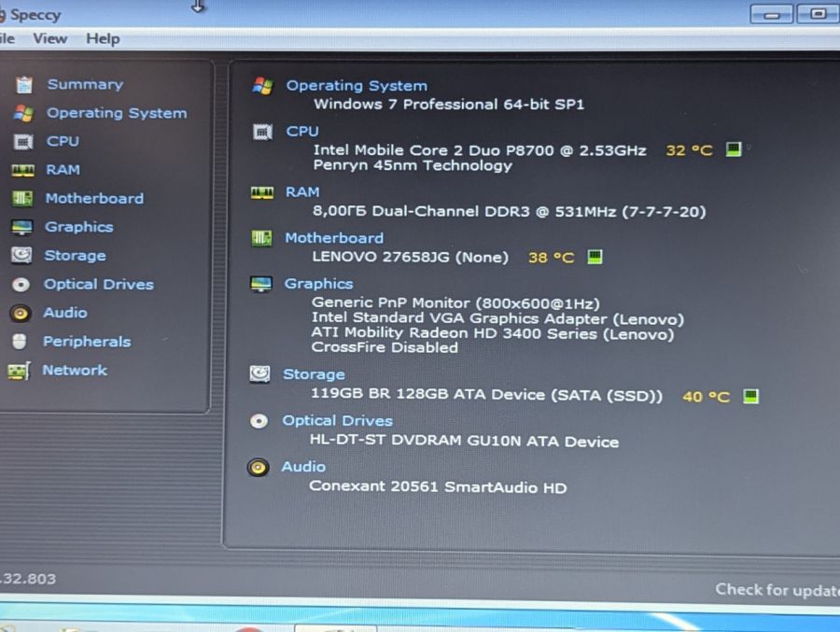Image resolution: width=840 pixels, height=632 pixels.
Task: Click the Graphics heading link in summary
Action: 318,284
